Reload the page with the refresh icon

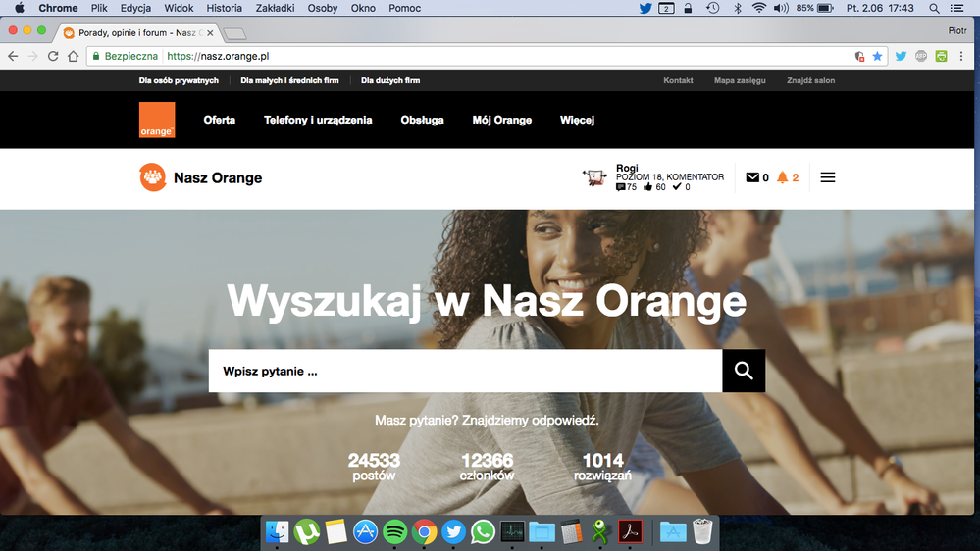point(53,56)
